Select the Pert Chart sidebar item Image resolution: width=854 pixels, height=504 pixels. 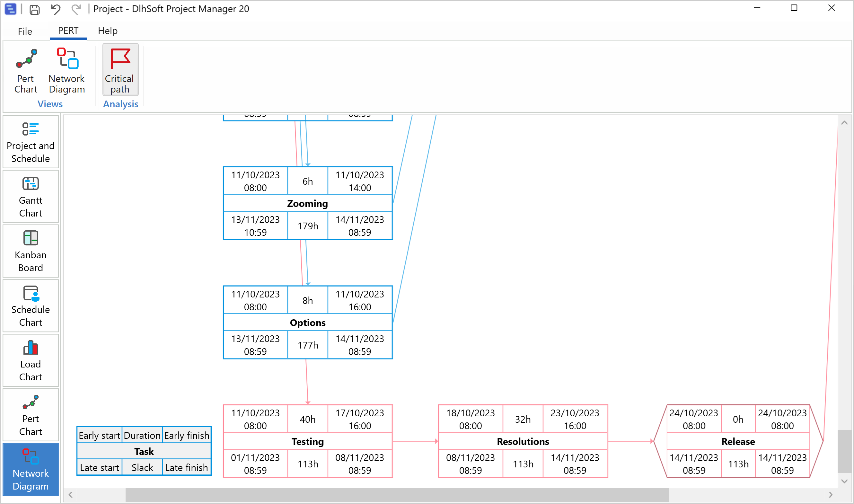pyautogui.click(x=30, y=415)
